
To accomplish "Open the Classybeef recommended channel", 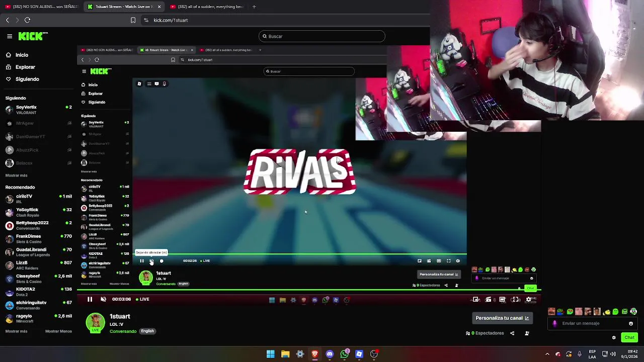I will coord(38,279).
